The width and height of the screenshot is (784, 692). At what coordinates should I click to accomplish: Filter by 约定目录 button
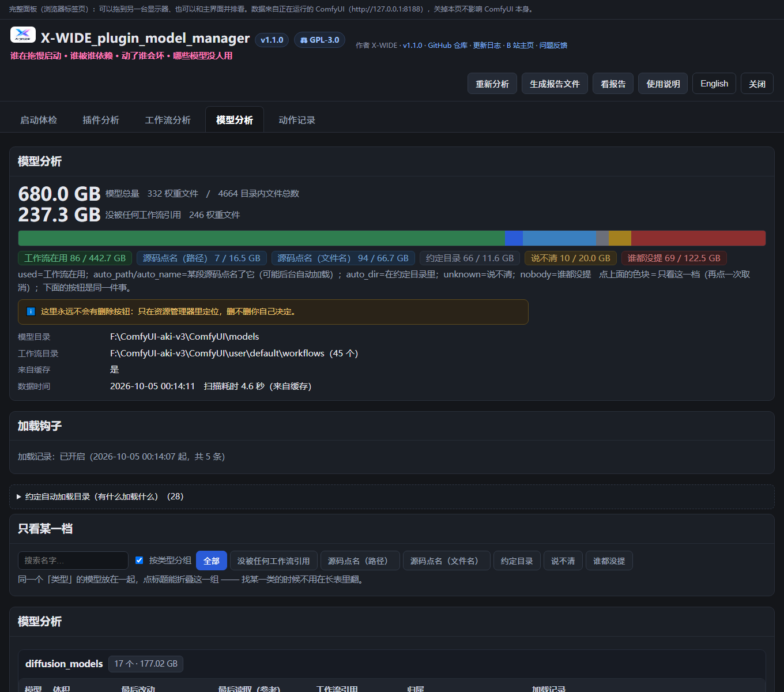coord(517,561)
